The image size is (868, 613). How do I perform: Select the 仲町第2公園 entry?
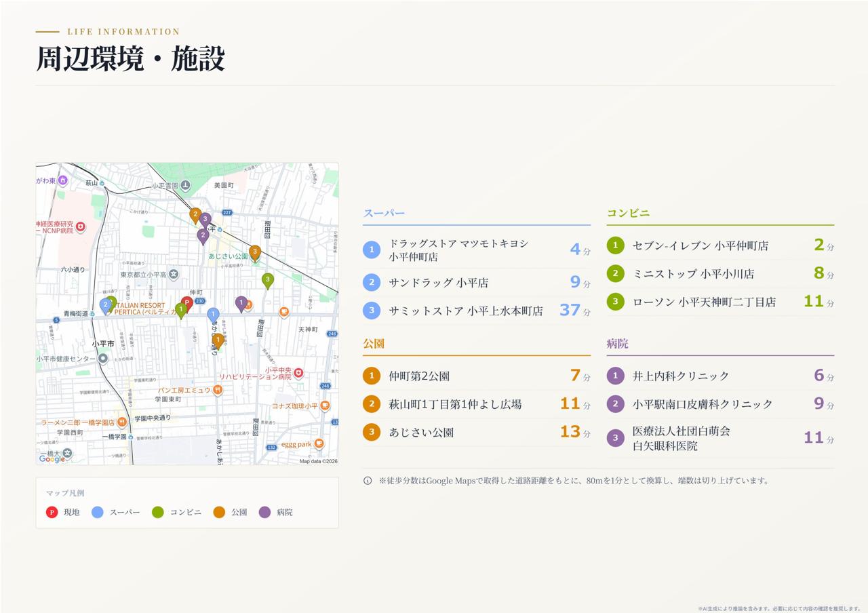477,376
